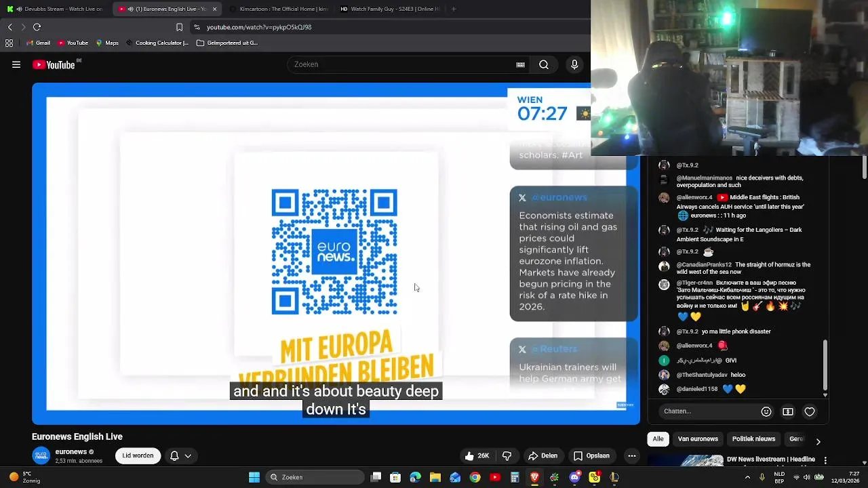The width and height of the screenshot is (868, 488).
Task: Open Microsoft Edge from taskbar
Action: (x=416, y=477)
